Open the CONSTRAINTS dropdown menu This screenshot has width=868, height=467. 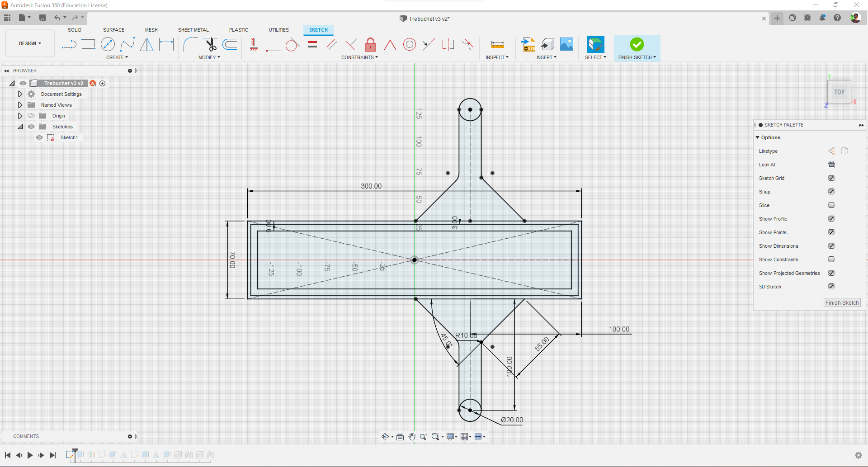(x=359, y=57)
